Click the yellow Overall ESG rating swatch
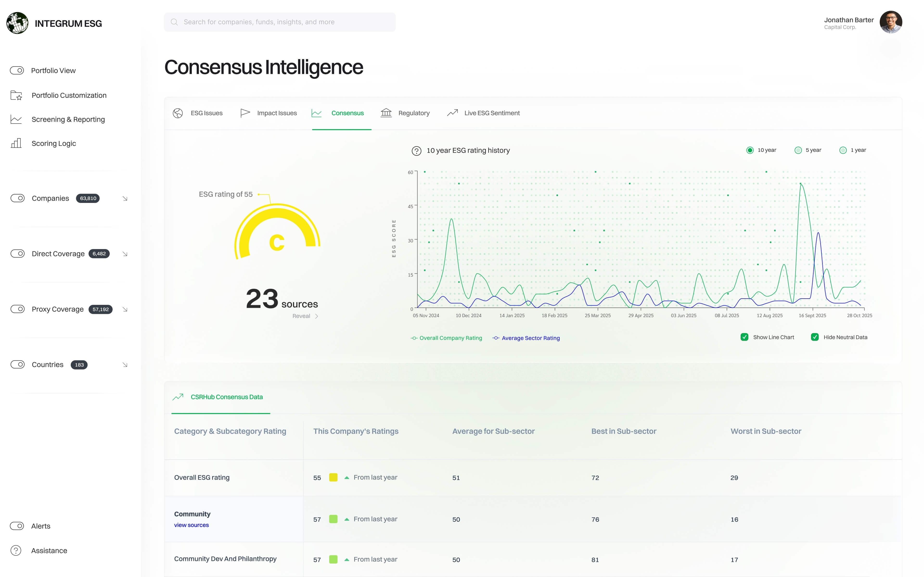924x577 pixels. (x=333, y=477)
